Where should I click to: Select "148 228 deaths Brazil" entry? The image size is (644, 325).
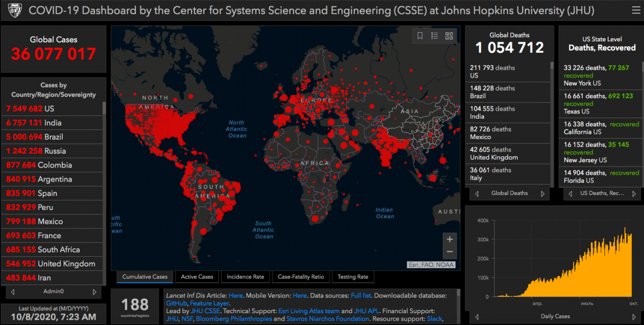(x=508, y=92)
